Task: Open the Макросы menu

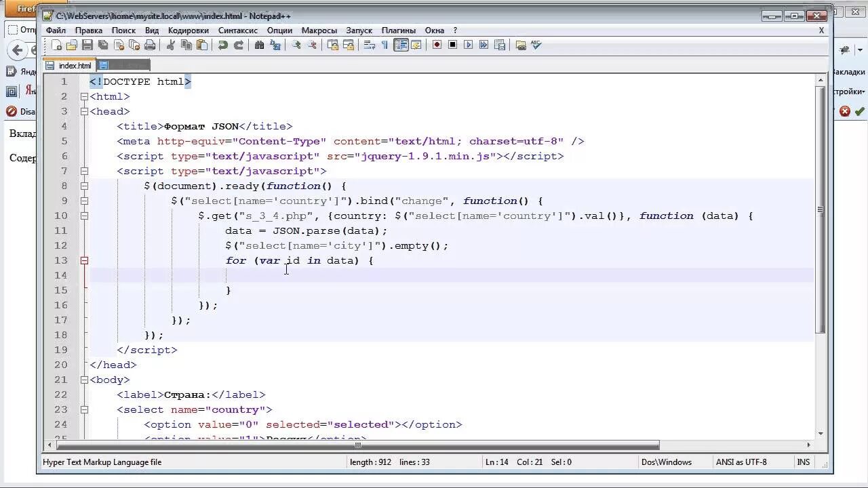Action: 319,30
